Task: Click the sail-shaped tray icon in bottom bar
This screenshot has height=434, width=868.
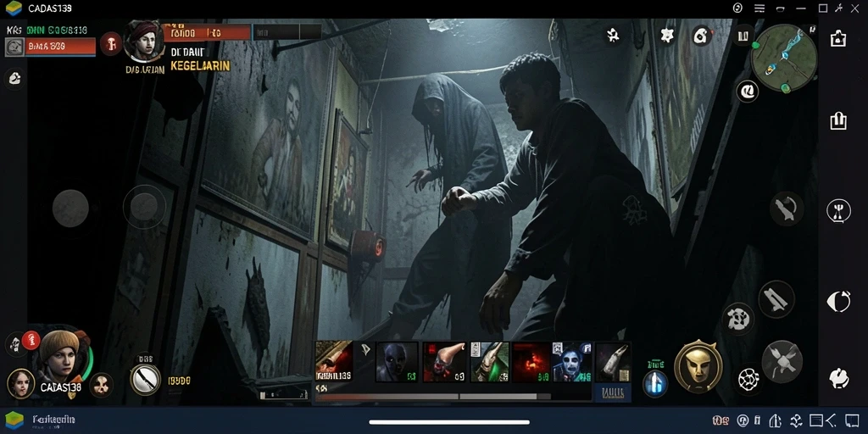Action: pyautogui.click(x=776, y=420)
